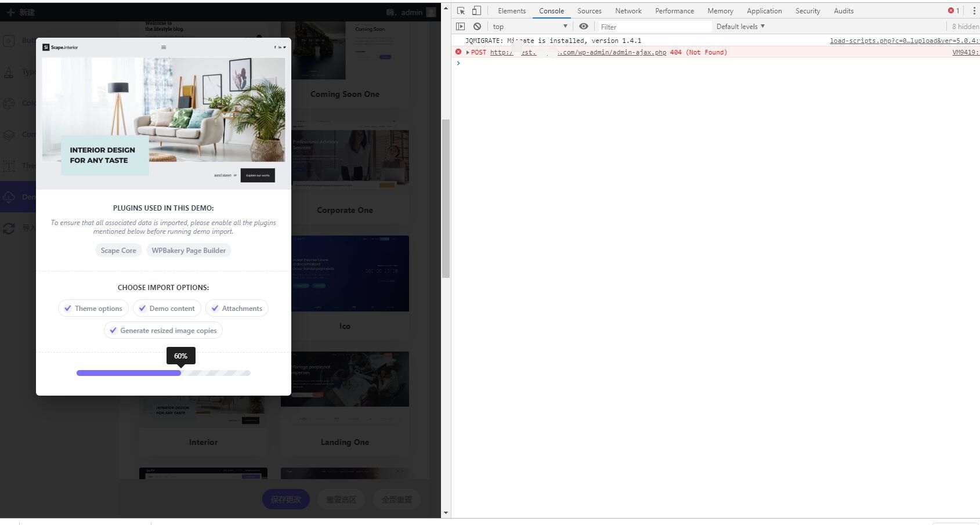Click the live expression eye icon
Image resolution: width=980 pixels, height=525 pixels.
[584, 27]
